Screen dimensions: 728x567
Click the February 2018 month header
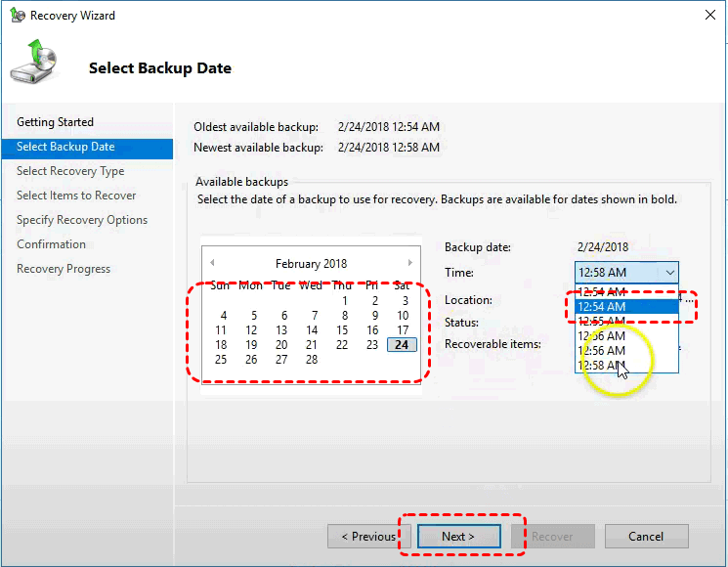point(311,264)
